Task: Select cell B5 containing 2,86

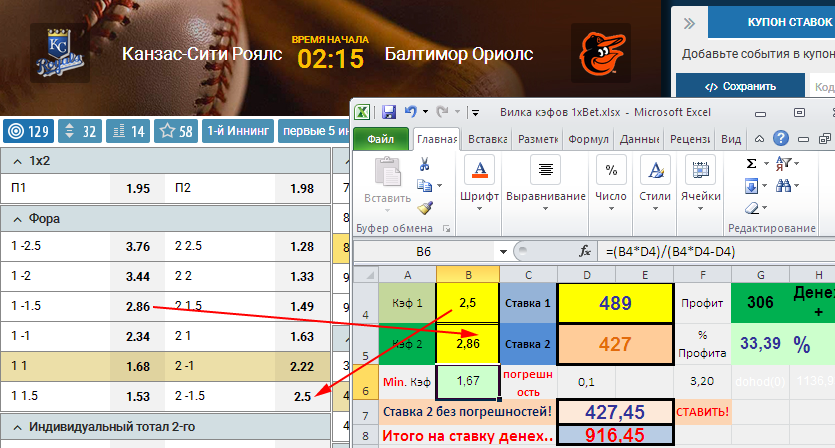Action: [x=468, y=344]
